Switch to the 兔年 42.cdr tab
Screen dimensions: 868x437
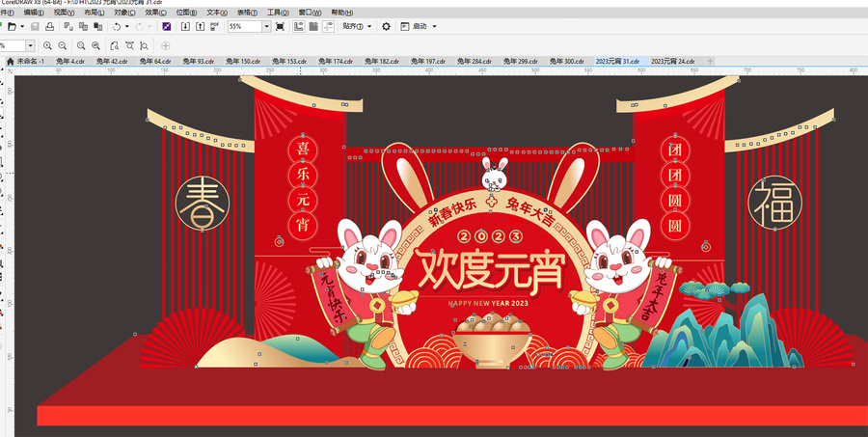113,61
